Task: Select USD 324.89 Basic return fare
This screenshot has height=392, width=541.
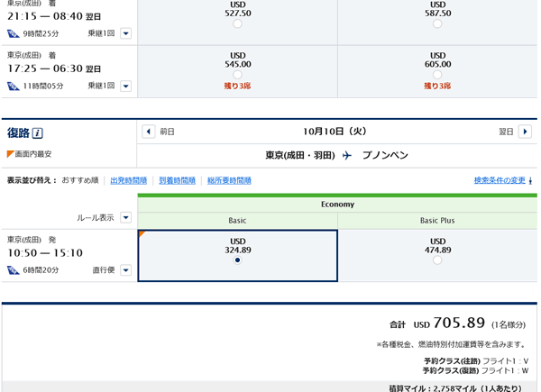Action: pyautogui.click(x=237, y=260)
